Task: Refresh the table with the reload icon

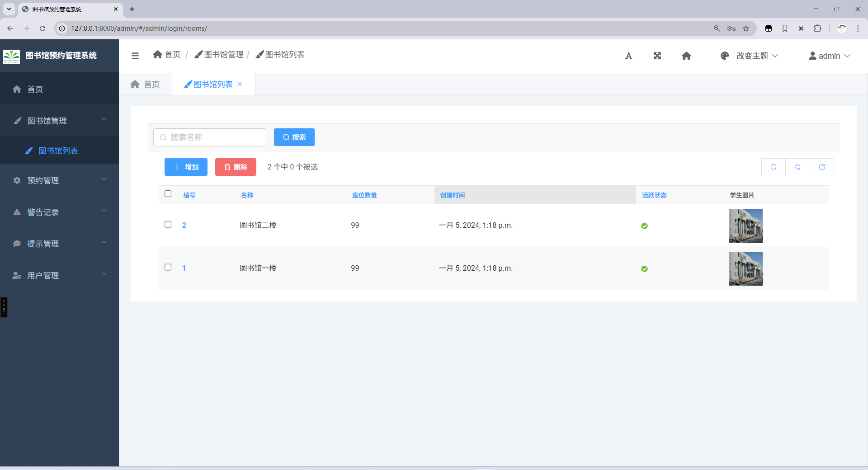Action: [797, 167]
